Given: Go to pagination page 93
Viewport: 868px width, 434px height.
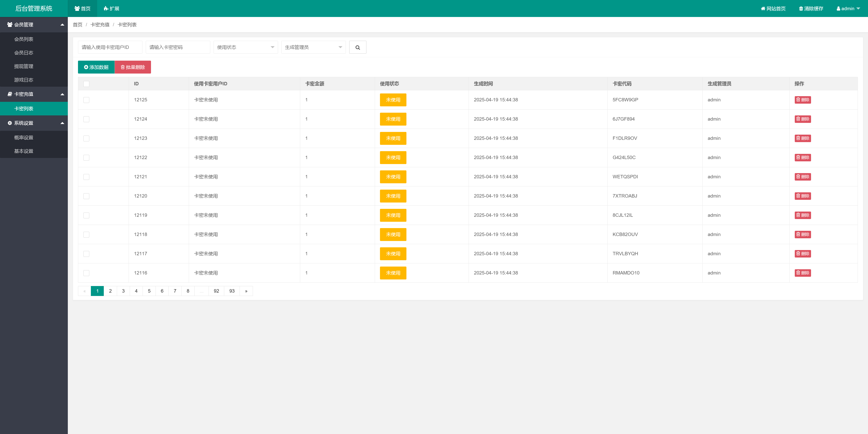Looking at the screenshot, I should click(x=232, y=291).
